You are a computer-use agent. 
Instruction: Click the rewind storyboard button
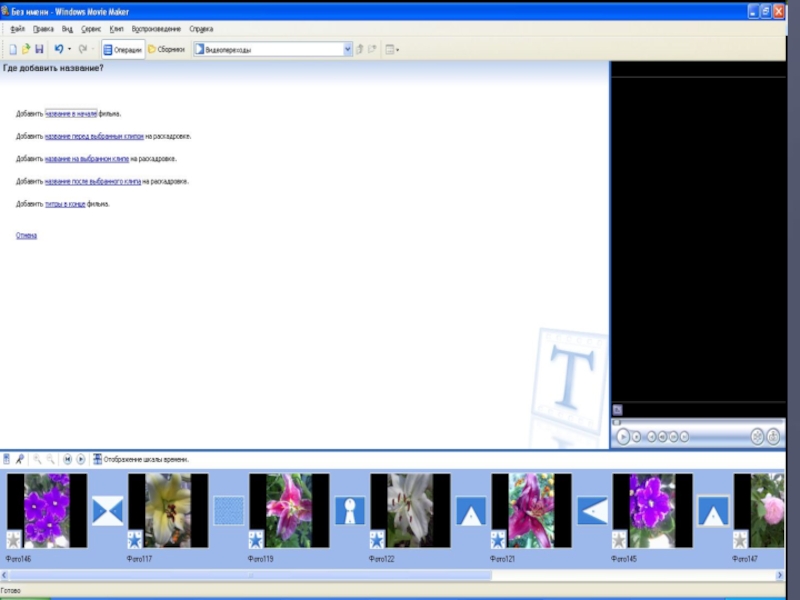click(x=67, y=459)
